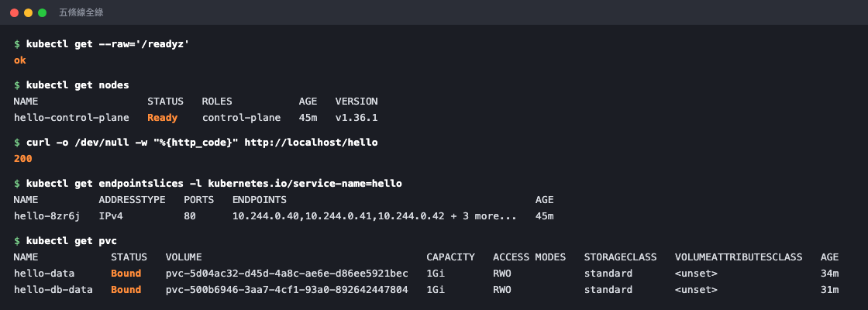This screenshot has width=868, height=310.
Task: Click the window title 五條線全綠
Action: point(81,12)
